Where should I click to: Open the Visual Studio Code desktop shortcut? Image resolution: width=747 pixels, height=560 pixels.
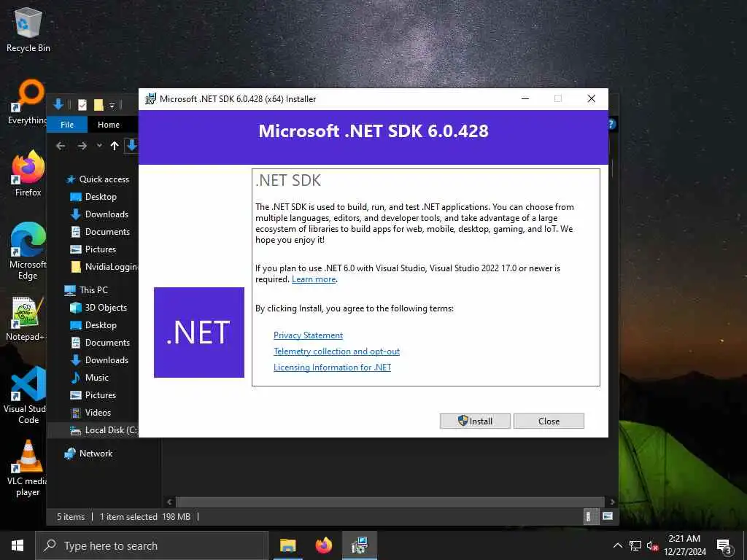pos(26,395)
